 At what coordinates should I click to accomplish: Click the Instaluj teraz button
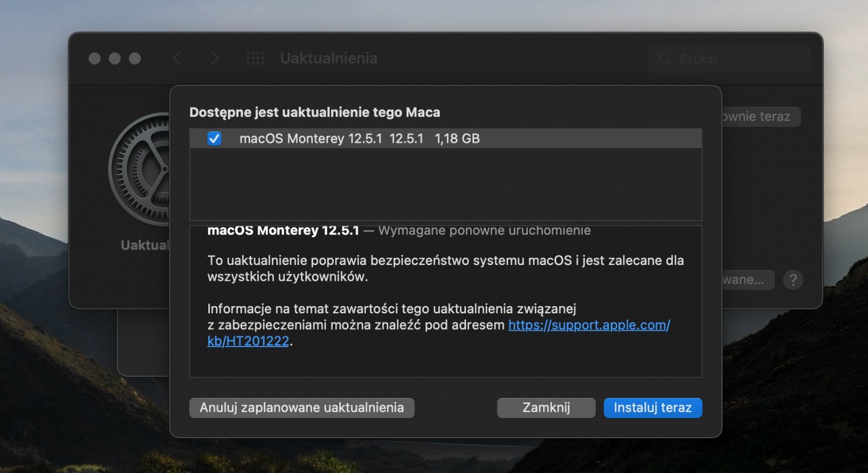(x=653, y=408)
